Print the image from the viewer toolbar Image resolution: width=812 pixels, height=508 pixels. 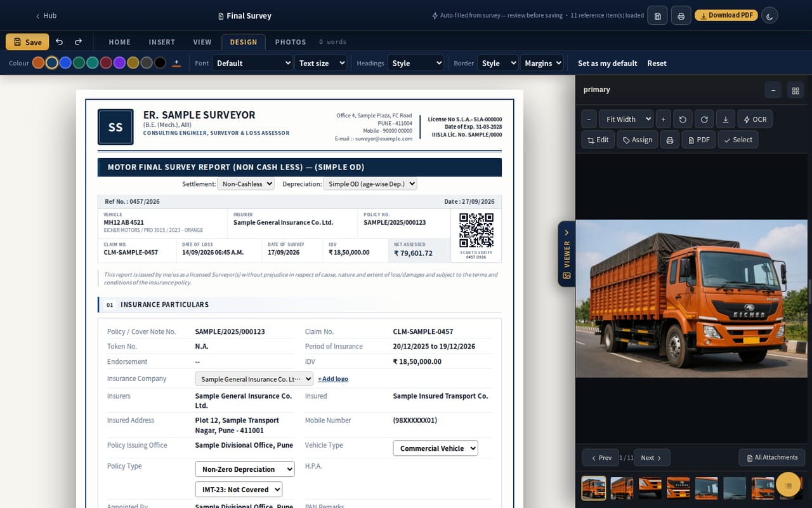(669, 140)
